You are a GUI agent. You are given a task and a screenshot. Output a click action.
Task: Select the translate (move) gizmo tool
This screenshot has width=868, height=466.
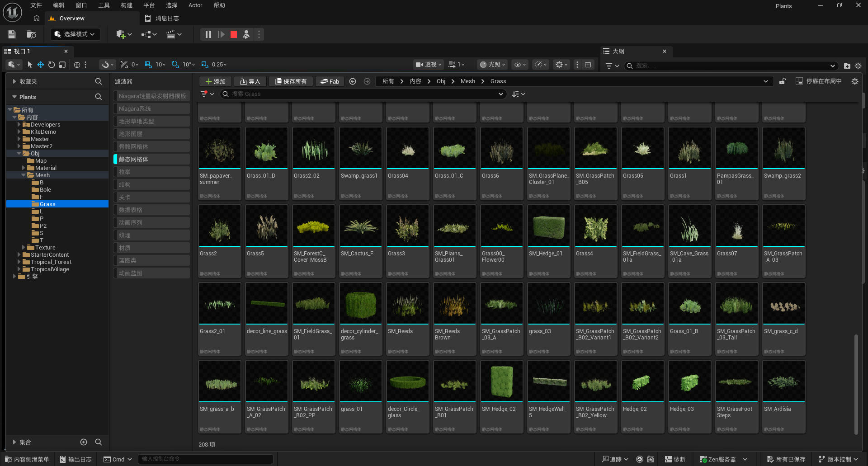click(x=41, y=65)
